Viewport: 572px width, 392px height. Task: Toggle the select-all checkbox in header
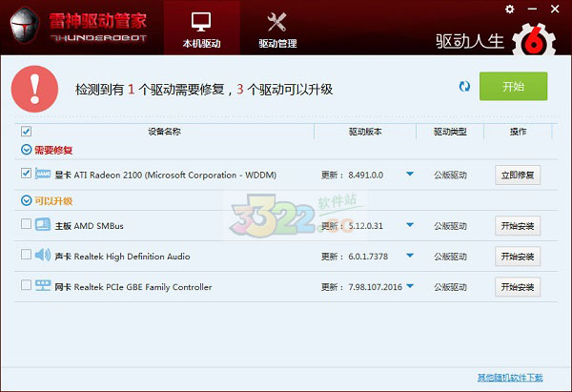[26, 131]
